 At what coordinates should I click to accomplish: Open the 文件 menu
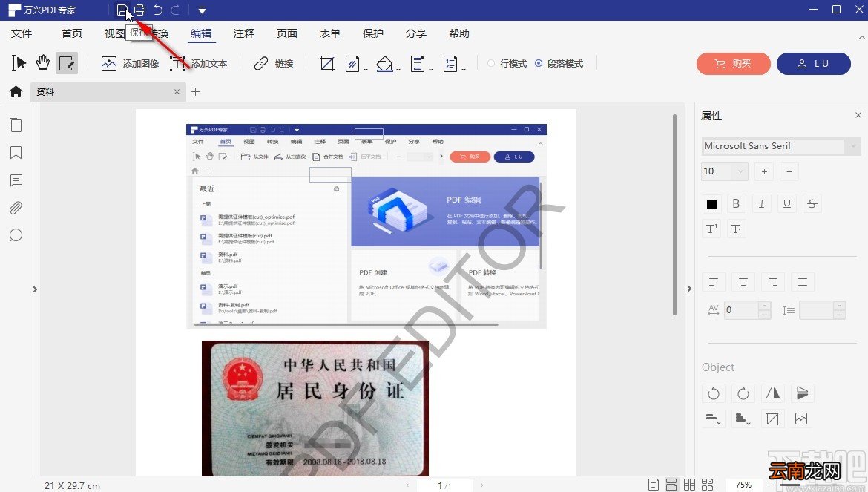pyautogui.click(x=22, y=33)
